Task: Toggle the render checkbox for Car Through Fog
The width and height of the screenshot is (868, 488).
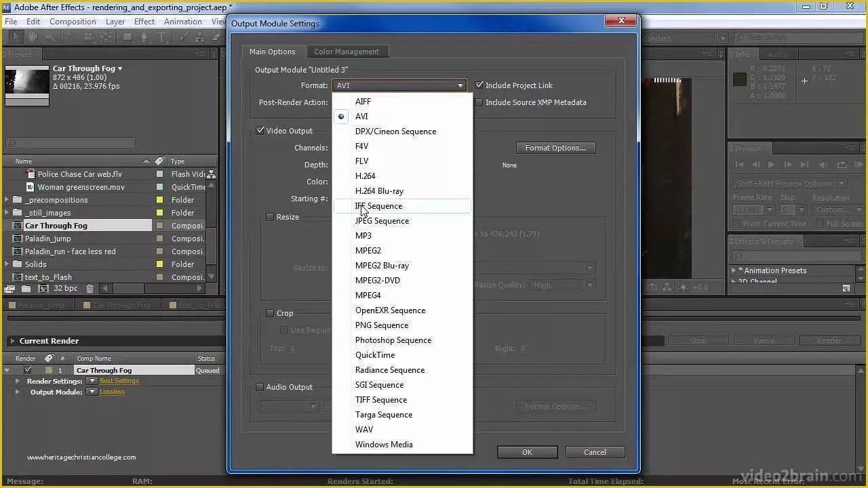Action: pyautogui.click(x=28, y=370)
